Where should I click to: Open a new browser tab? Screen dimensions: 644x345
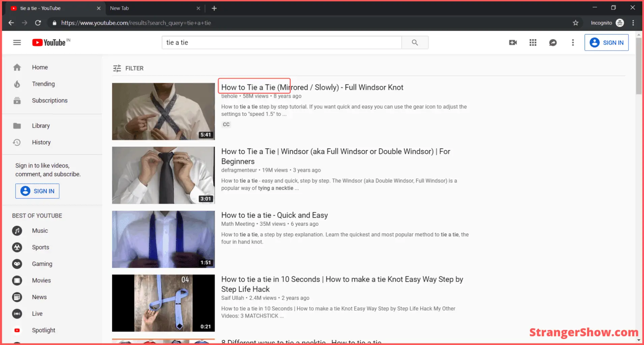point(214,8)
